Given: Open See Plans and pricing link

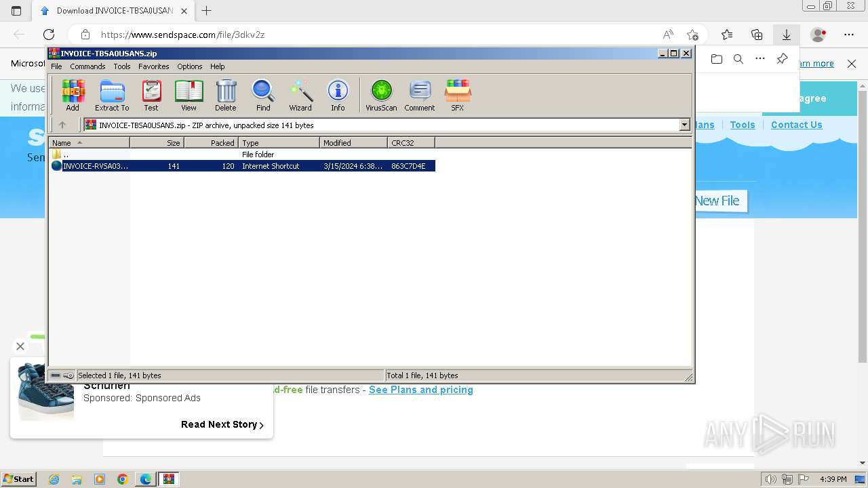Looking at the screenshot, I should tap(421, 390).
